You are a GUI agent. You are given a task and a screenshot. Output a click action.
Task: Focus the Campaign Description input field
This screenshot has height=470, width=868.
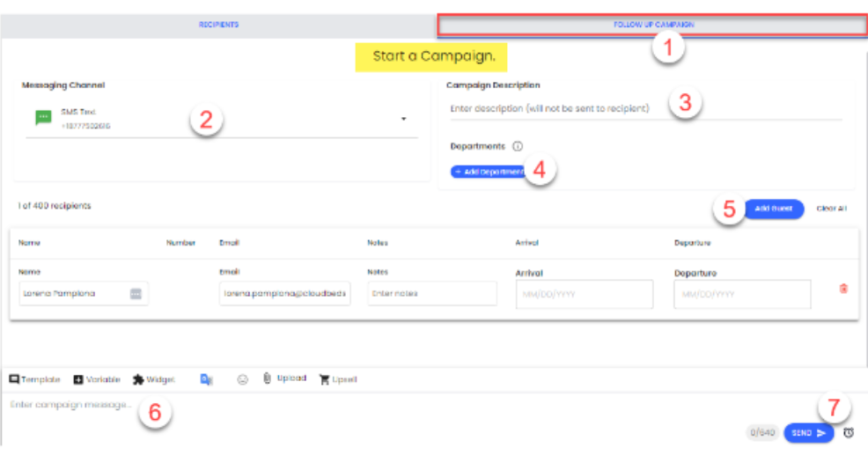[646, 108]
